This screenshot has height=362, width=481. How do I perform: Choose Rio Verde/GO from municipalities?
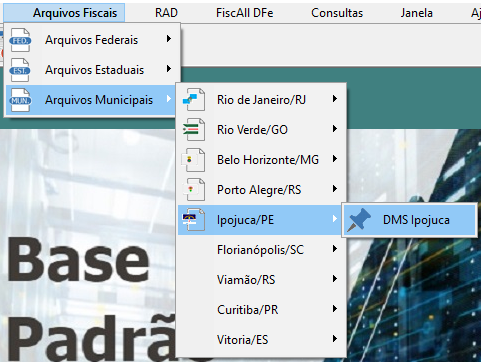tap(261, 130)
